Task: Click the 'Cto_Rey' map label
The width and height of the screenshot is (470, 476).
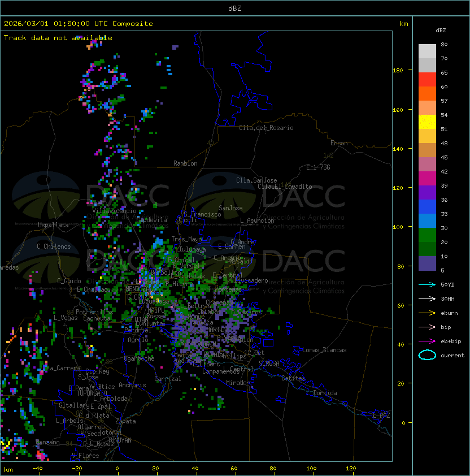Action: point(97,371)
